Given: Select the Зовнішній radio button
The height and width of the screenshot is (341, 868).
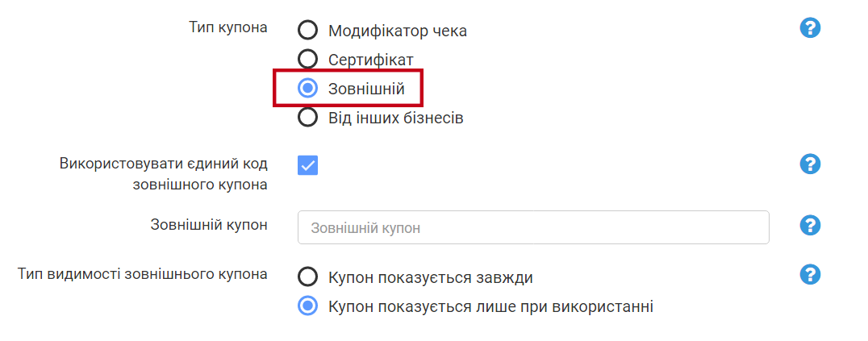Looking at the screenshot, I should tap(307, 88).
